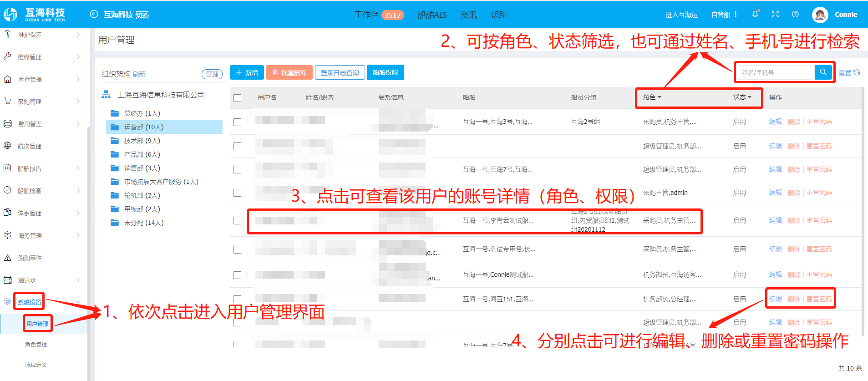Image resolution: width=868 pixels, height=381 pixels.
Task: Click the search magnifier button
Action: tap(823, 72)
